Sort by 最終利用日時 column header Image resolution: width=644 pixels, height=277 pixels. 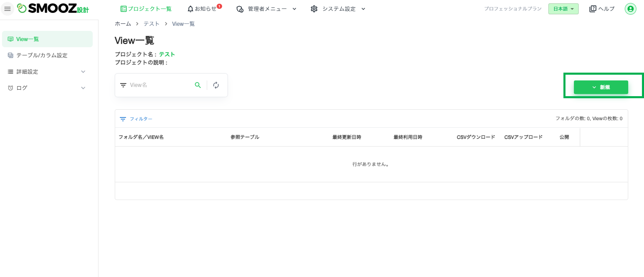tap(408, 137)
